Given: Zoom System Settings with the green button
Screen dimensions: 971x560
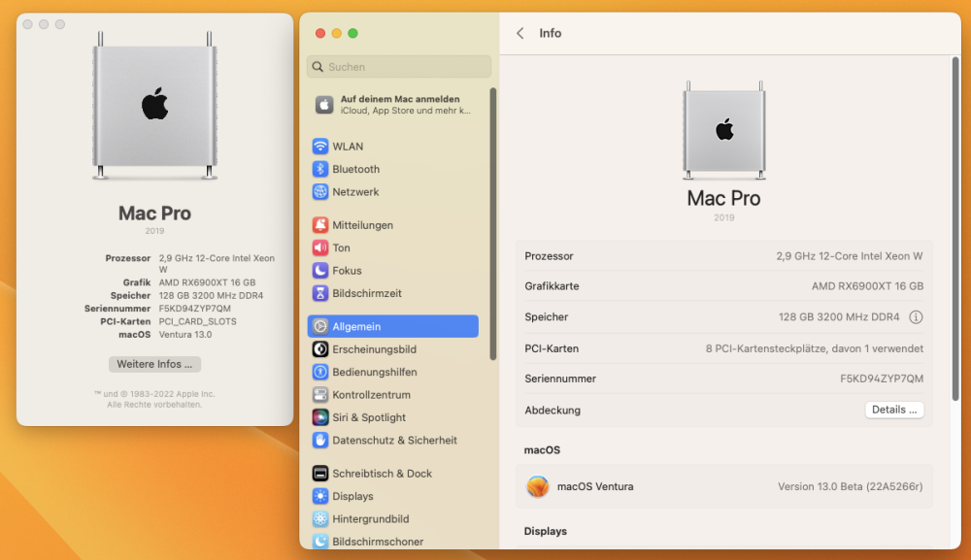Looking at the screenshot, I should click(352, 33).
